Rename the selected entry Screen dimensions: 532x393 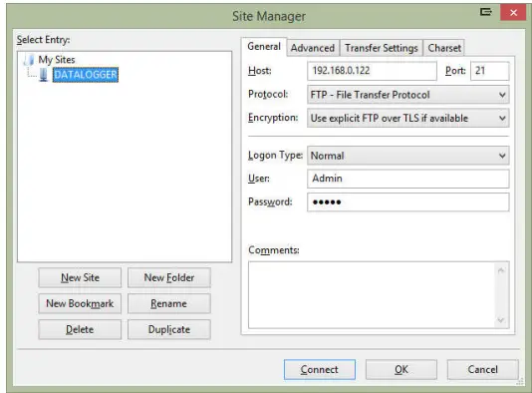pos(169,303)
